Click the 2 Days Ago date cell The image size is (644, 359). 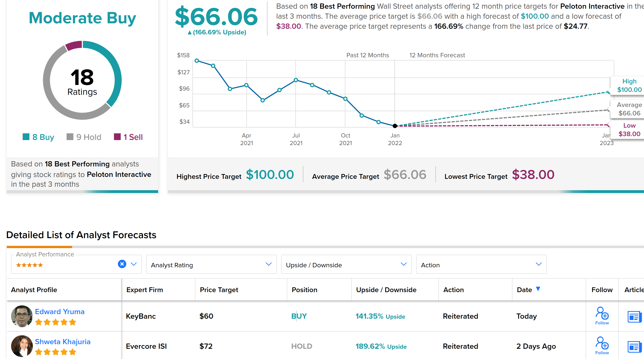[x=536, y=346]
